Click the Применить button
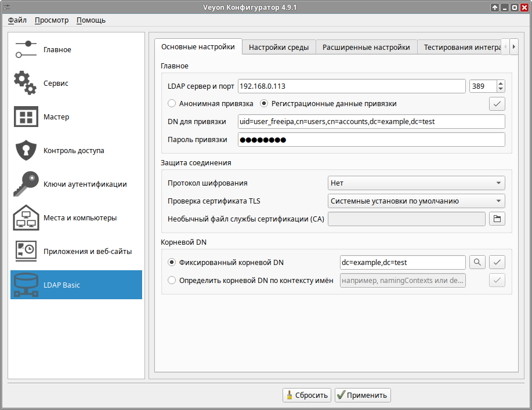The width and height of the screenshot is (532, 410). click(363, 395)
